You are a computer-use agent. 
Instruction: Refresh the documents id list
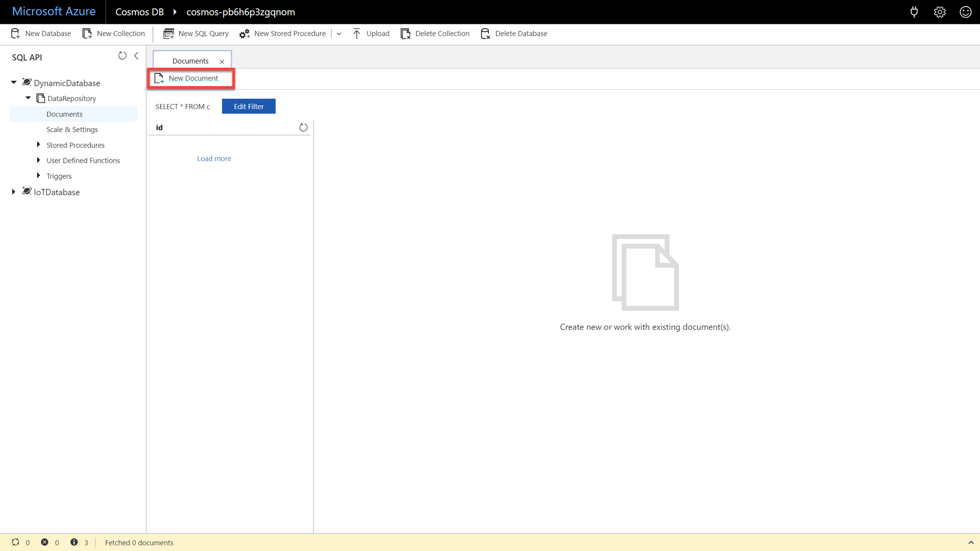pos(303,128)
